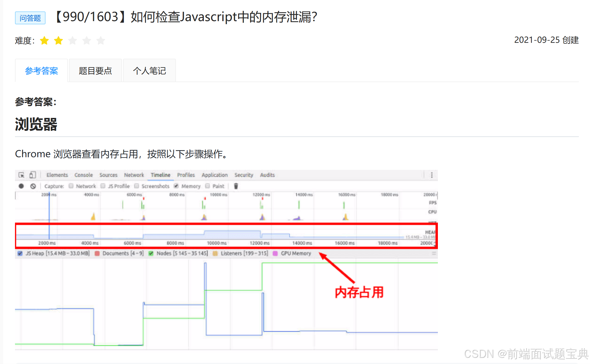Open the 个人笔记 tab
The image size is (590, 364).
pos(149,71)
